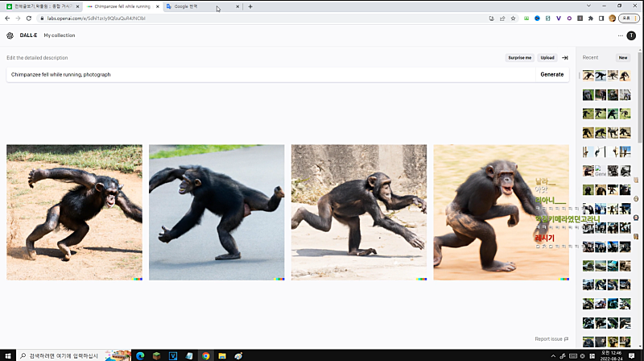Open the chimpanzee on sandy ground image
The width and height of the screenshot is (644, 361).
click(x=501, y=212)
